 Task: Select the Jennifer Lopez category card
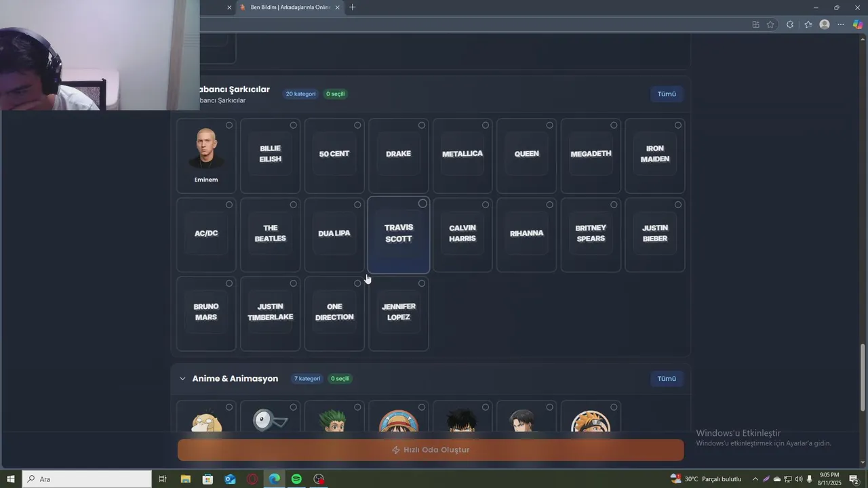(x=398, y=313)
